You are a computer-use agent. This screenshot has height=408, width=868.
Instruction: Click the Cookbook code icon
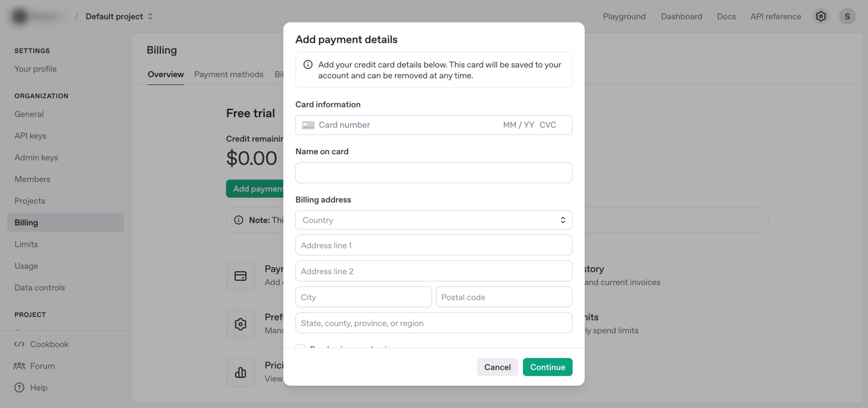coord(19,344)
